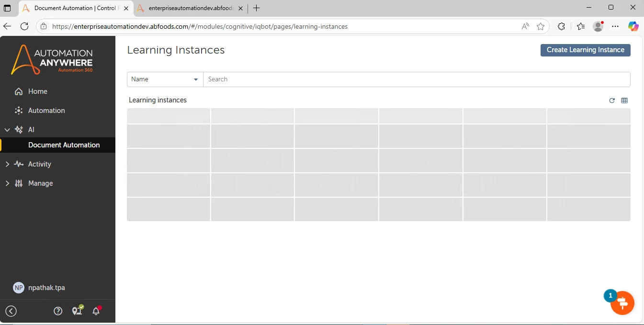Screen dimensions: 644x325
Task: Refresh the Learning instances table
Action: (612, 101)
